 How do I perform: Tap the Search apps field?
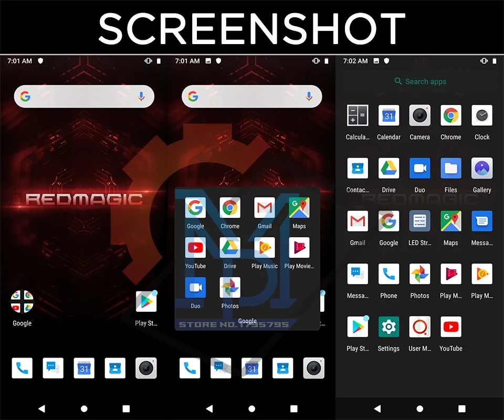(x=420, y=81)
